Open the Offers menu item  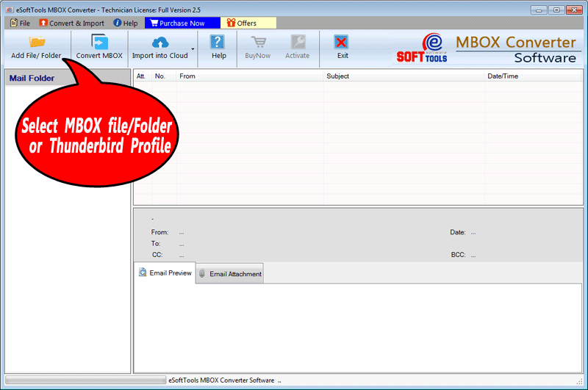click(x=248, y=23)
